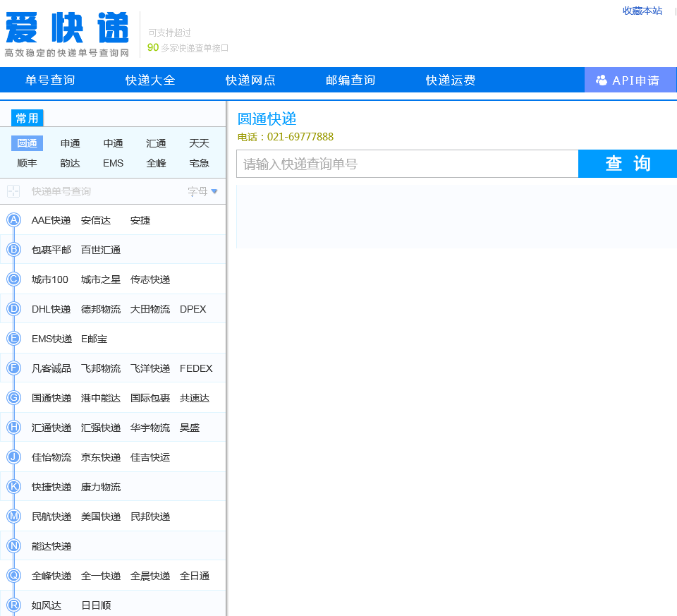This screenshot has width=677, height=616.
Task: Choose 圆通 in the common couriers list
Action: [28, 143]
